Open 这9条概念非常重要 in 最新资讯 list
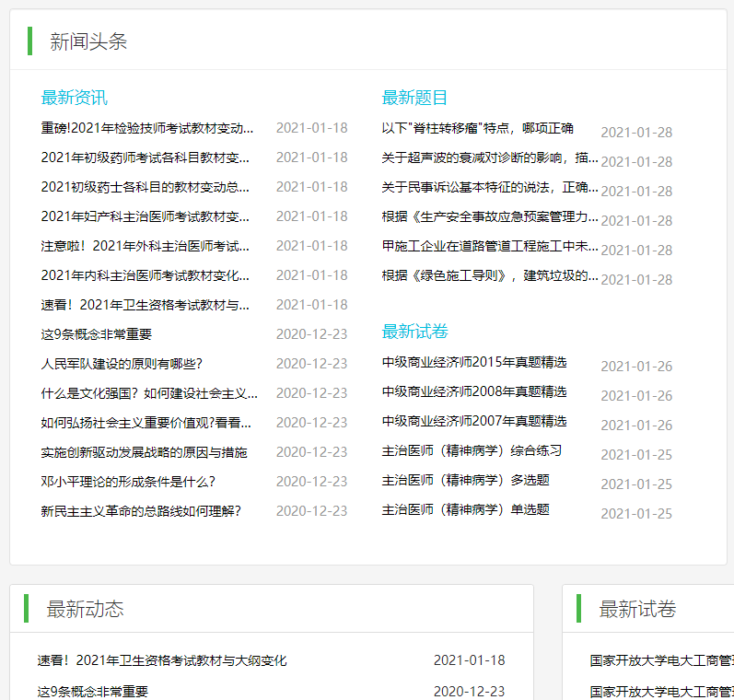Image resolution: width=734 pixels, height=700 pixels. coord(97,334)
